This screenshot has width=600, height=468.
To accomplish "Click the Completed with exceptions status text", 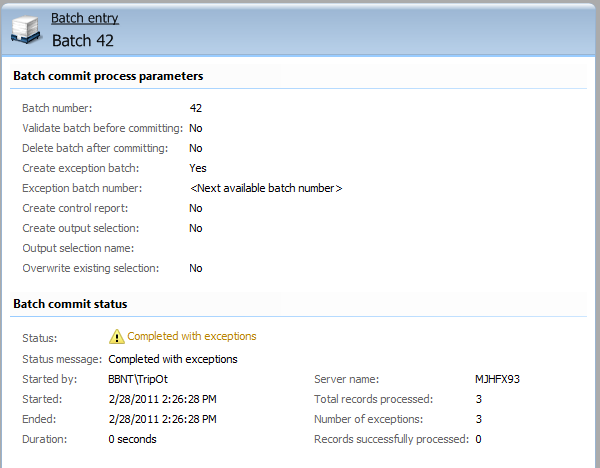I will pos(192,336).
